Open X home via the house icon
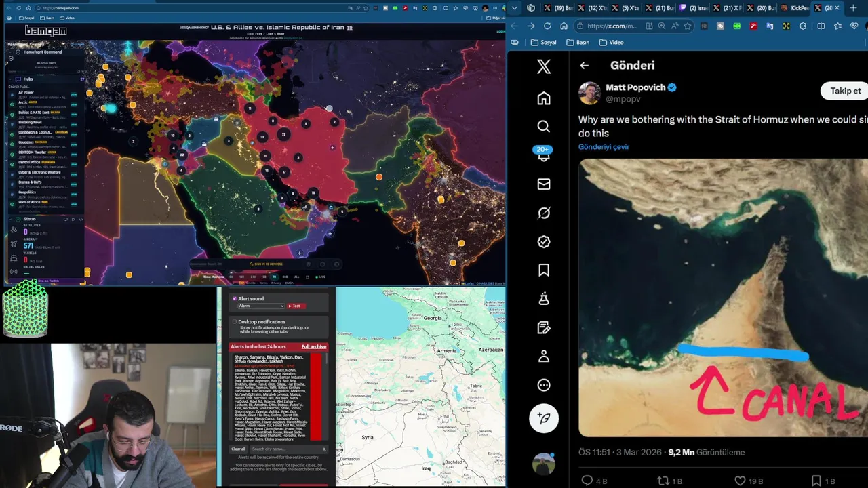 (543, 98)
